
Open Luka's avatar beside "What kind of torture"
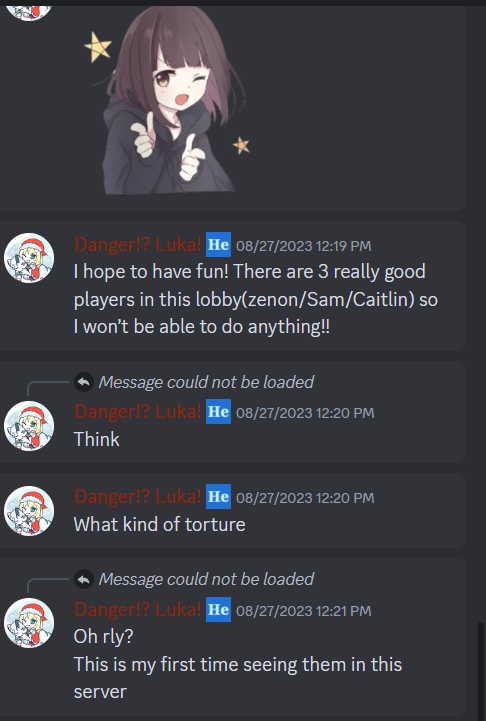point(29,511)
